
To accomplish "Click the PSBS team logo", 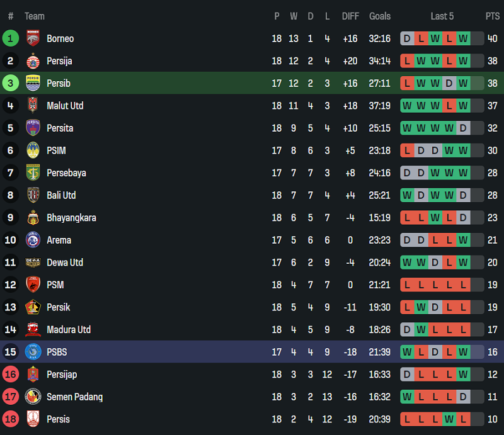I will [x=33, y=352].
